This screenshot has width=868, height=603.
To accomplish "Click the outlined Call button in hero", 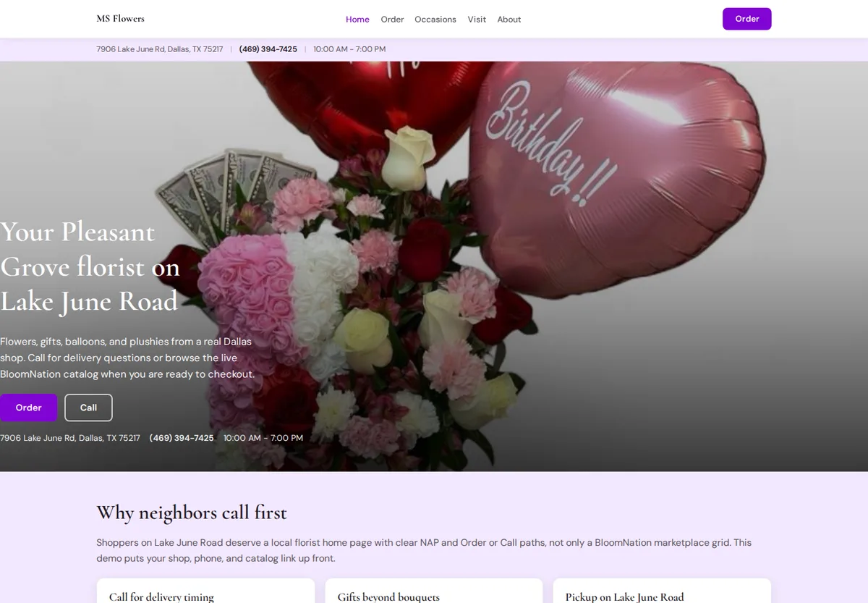I will click(x=88, y=408).
